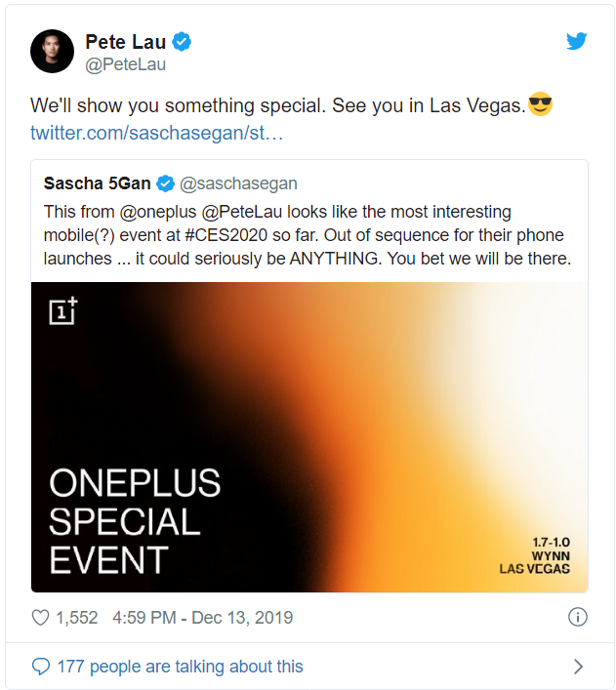
Task: Click Sascha 5Gan's verified badge
Action: (x=166, y=183)
